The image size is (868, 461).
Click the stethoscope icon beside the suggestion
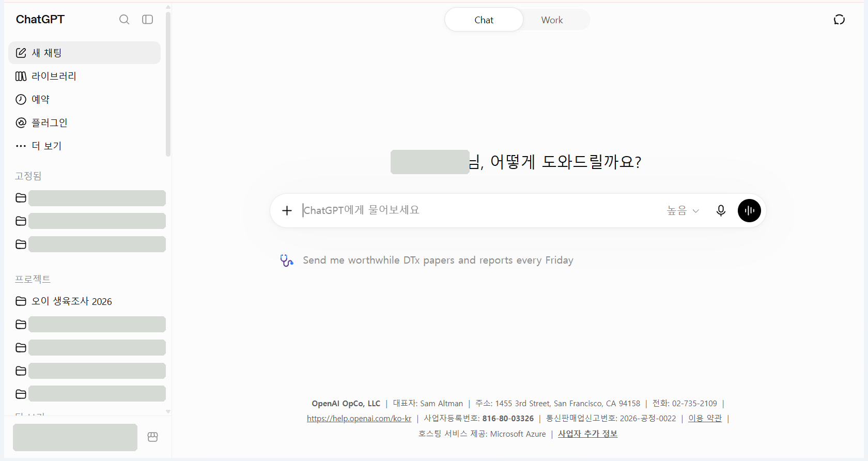click(287, 260)
